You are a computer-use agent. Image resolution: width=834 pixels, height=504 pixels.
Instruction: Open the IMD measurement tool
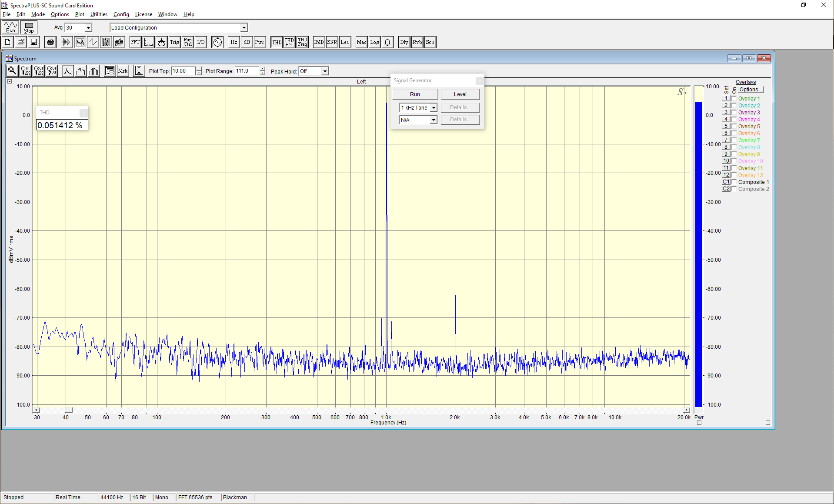click(319, 42)
